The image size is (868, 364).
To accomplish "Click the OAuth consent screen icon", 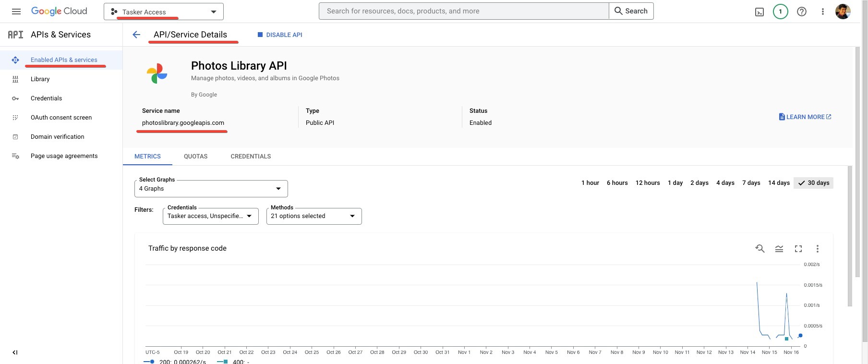I will (x=15, y=118).
